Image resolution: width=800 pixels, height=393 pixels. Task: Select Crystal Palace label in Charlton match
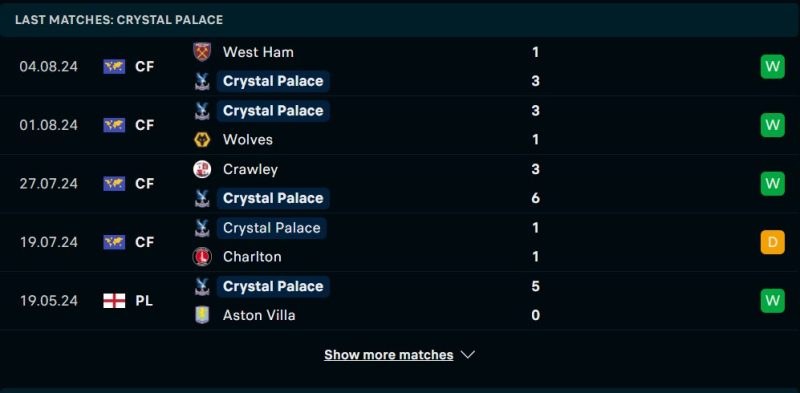tap(271, 228)
